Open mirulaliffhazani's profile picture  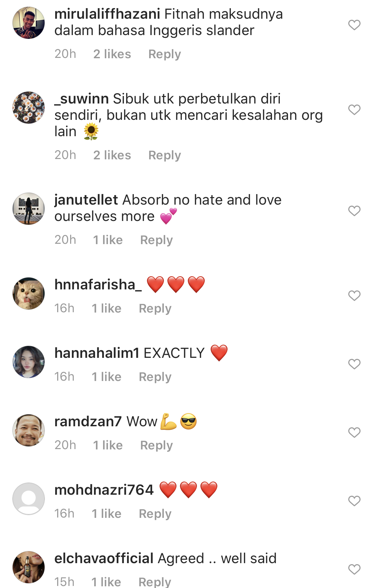point(29,23)
